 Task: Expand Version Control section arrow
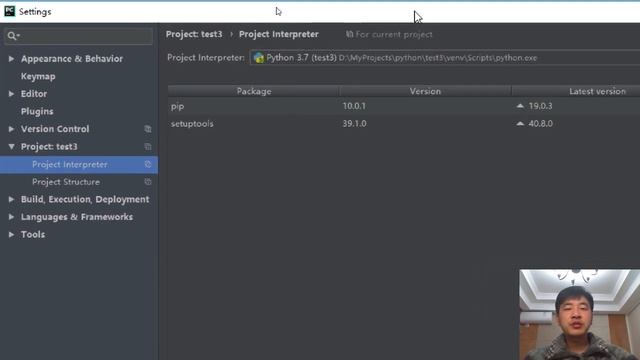click(x=11, y=129)
